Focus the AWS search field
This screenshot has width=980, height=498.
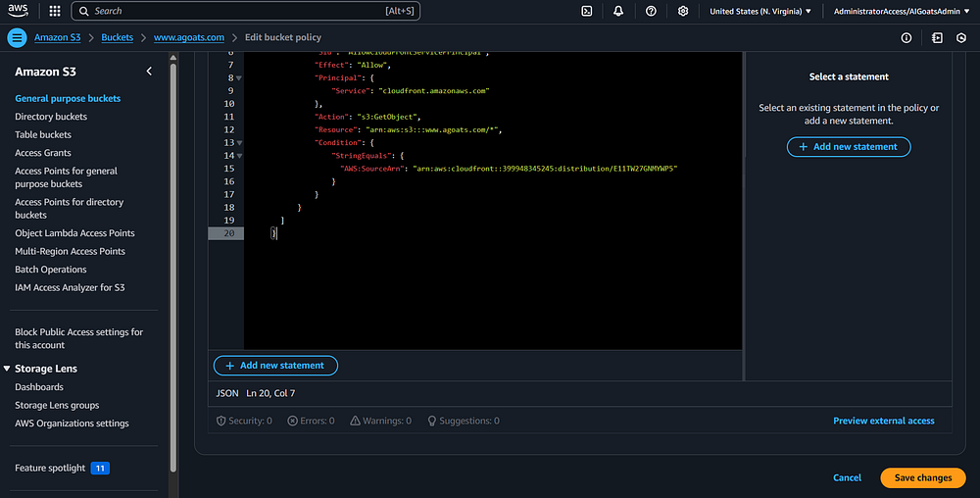coord(245,11)
